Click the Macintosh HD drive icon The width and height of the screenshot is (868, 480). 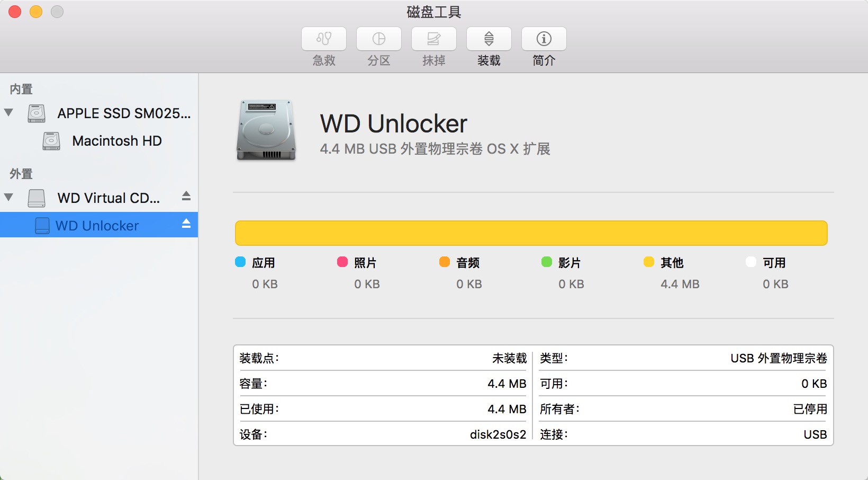tap(51, 141)
